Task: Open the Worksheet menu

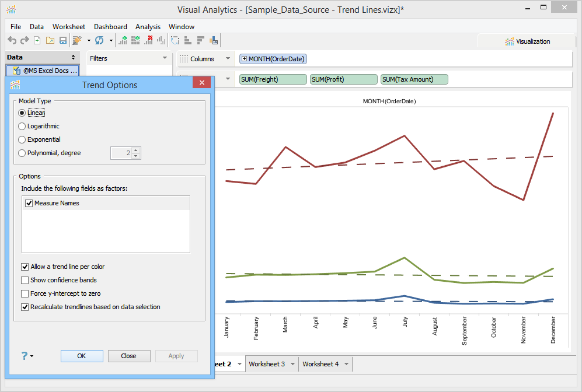Action: [x=69, y=27]
